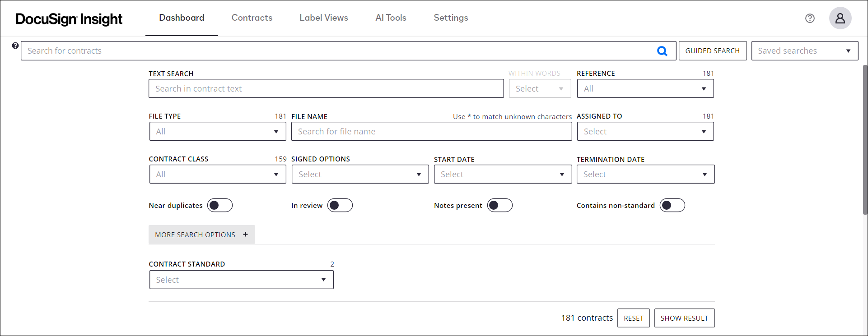The height and width of the screenshot is (336, 868).
Task: Open the Saved searches dropdown
Action: 805,51
